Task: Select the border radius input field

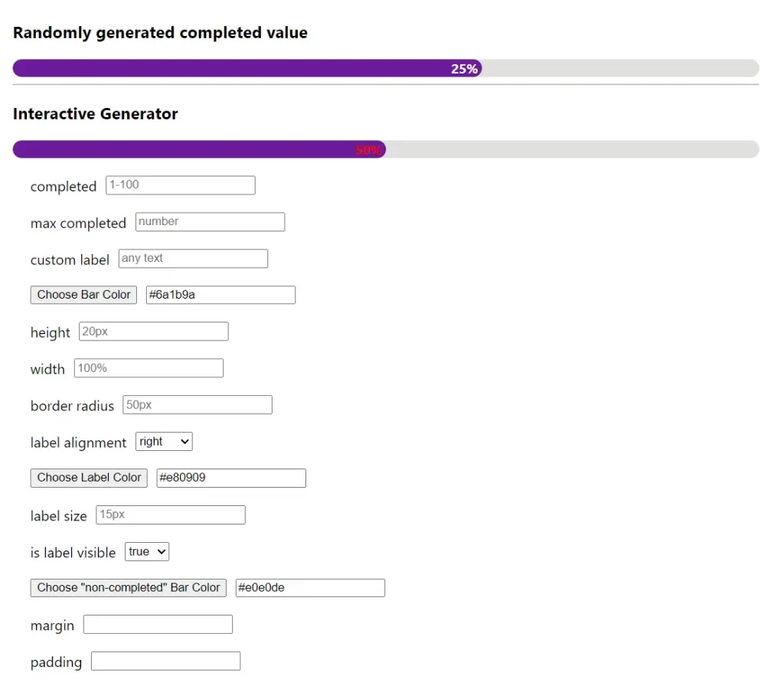Action: (x=197, y=405)
